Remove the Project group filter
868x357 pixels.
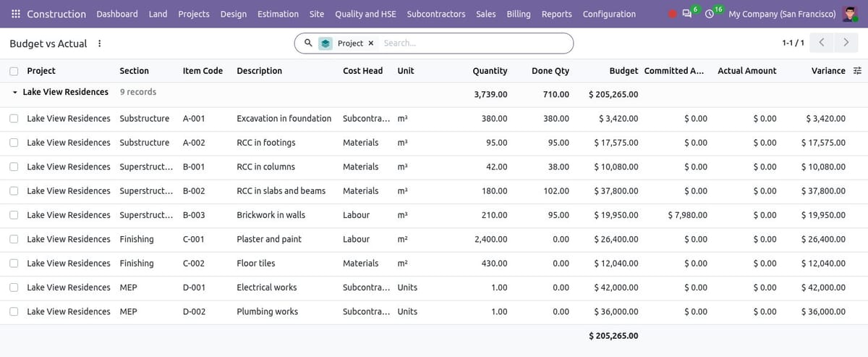coord(371,43)
